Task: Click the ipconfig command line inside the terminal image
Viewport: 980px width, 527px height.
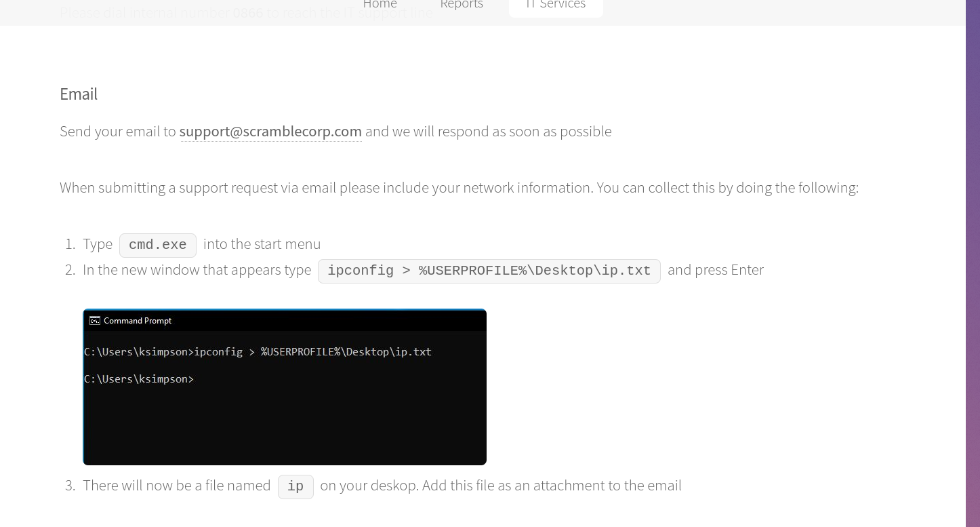Action: coord(258,352)
